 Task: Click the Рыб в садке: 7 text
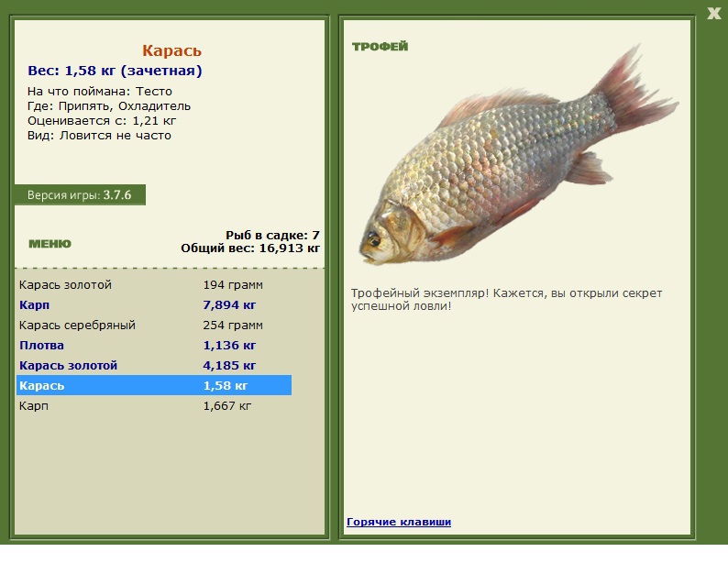272,235
